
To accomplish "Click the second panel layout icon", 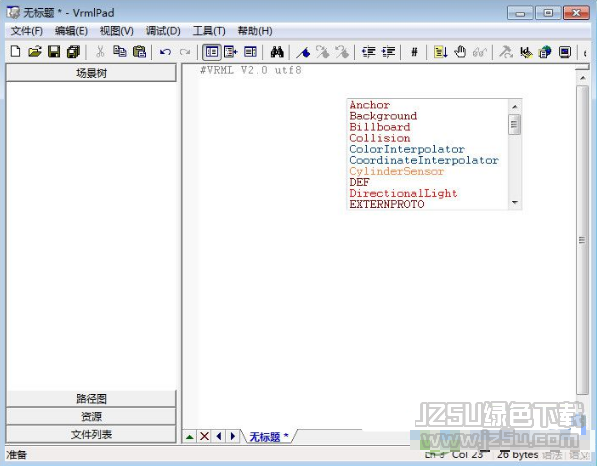I will point(231,51).
